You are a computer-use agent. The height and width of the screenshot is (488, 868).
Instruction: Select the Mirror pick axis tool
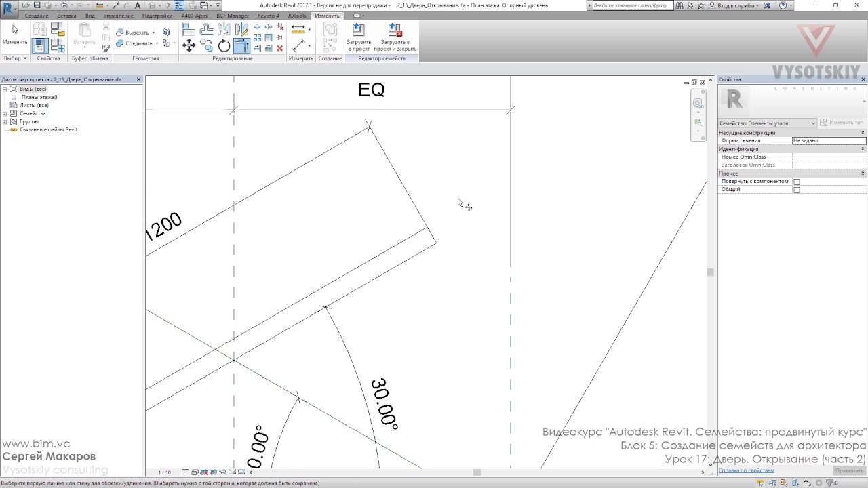click(224, 29)
